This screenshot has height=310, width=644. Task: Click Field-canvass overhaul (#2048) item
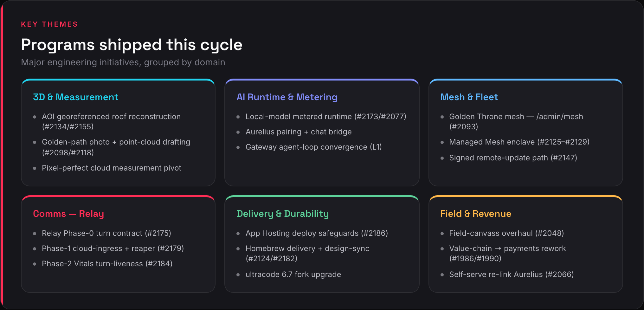coord(506,233)
